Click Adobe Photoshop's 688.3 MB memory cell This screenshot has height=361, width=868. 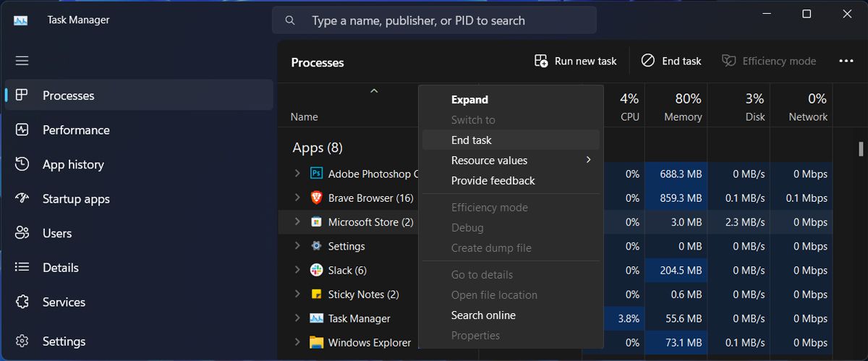coord(676,174)
